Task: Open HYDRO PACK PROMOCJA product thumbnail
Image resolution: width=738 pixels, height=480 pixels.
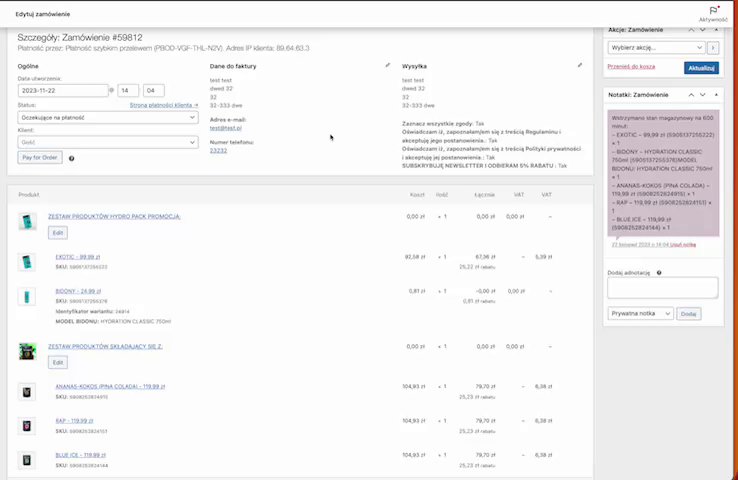Action: tap(27, 221)
